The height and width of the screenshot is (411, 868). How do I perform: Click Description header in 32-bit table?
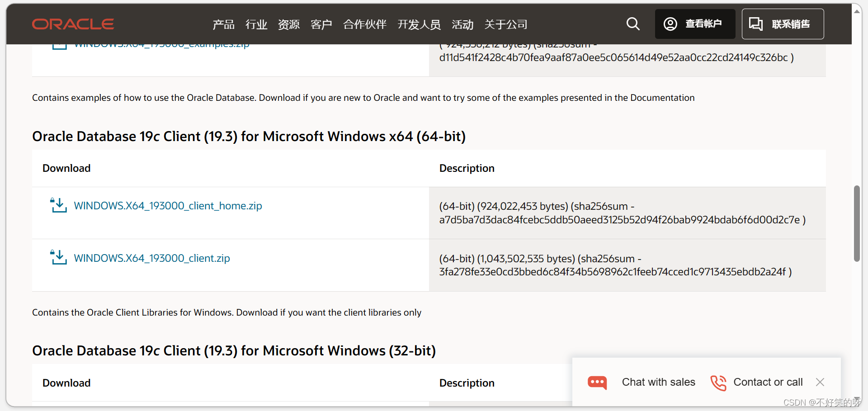click(467, 383)
